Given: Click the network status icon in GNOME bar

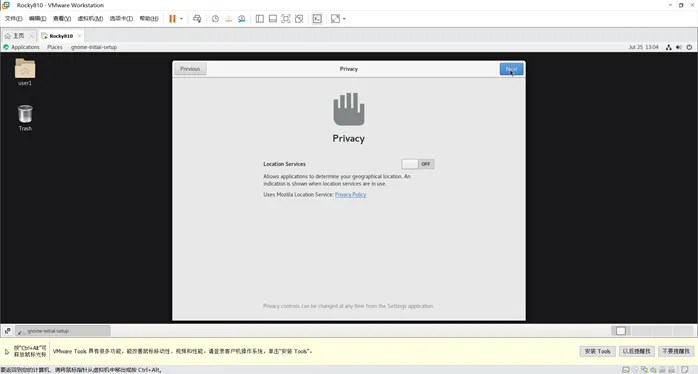Looking at the screenshot, I should (668, 47).
